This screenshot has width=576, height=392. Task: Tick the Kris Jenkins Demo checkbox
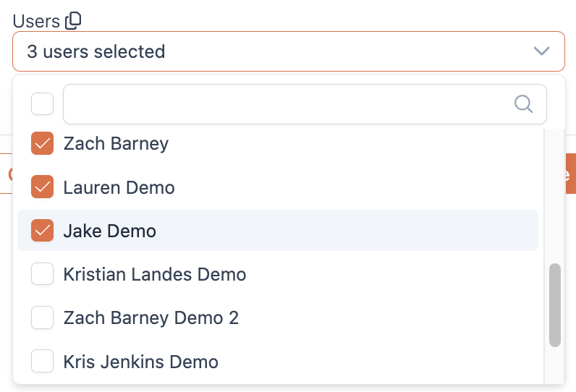click(x=43, y=361)
